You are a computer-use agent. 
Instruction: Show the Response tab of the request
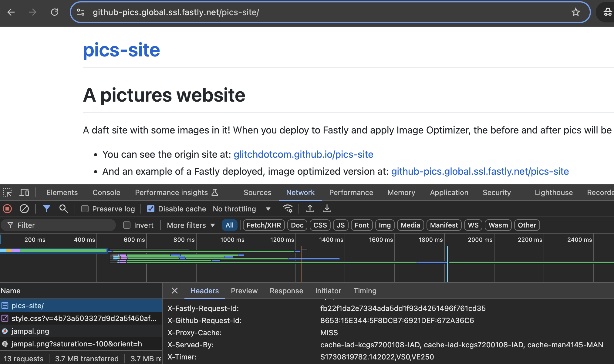click(x=286, y=291)
